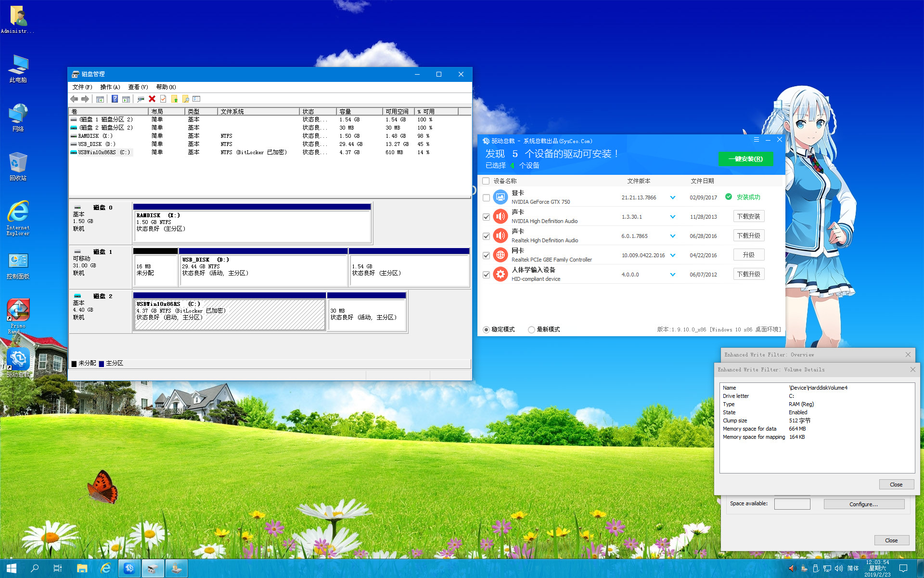This screenshot has width=924, height=578.
Task: Select the 最新模式 radio button
Action: (531, 329)
